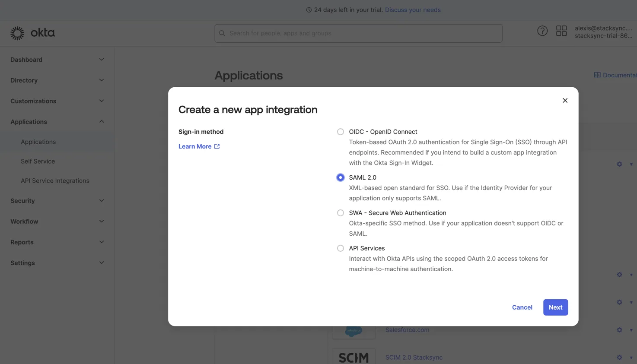Open Applications submenu item
Image resolution: width=637 pixels, height=364 pixels.
38,142
